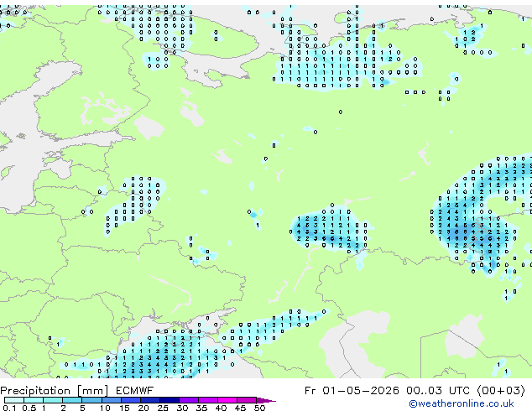Click the 1–2 mm legend swatch

[x=53, y=400]
